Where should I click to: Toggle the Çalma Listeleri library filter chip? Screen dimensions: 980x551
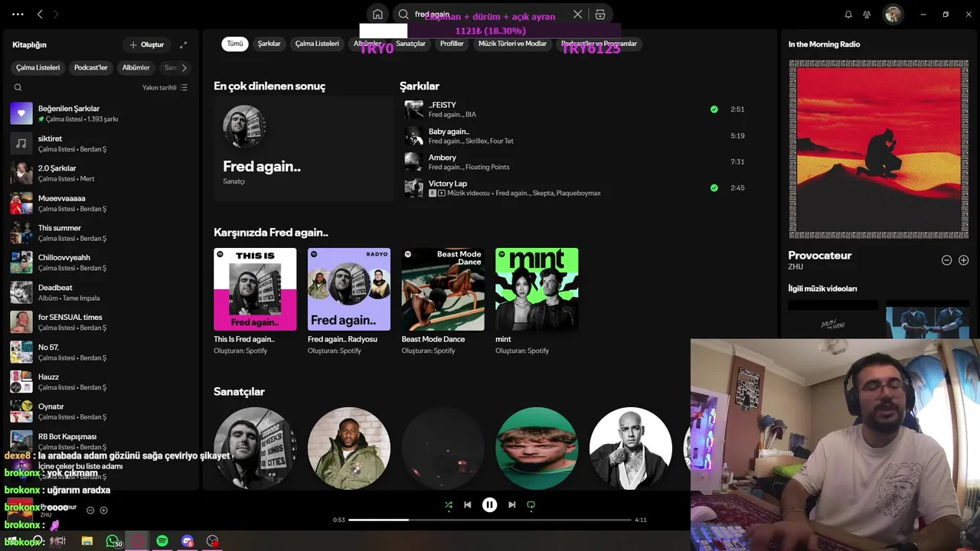coord(38,67)
